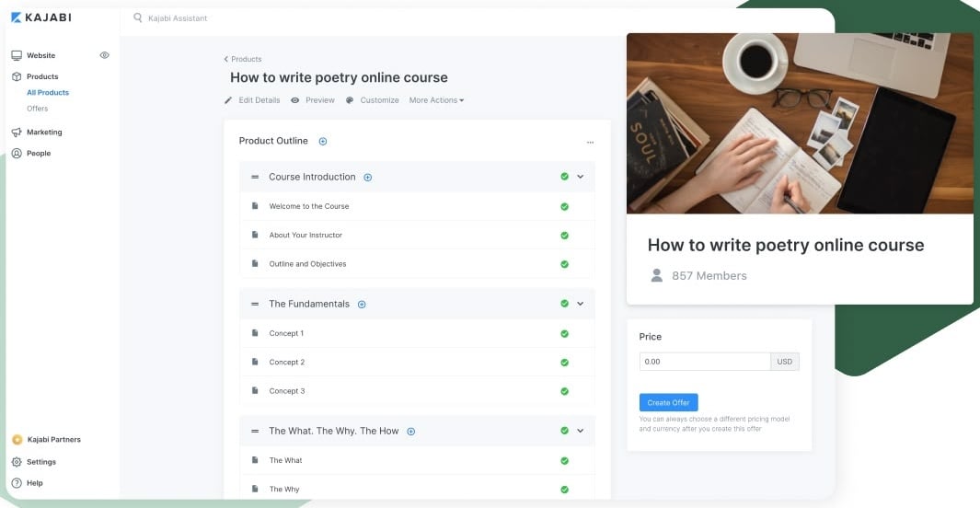Click the document icon for Concept 1

pos(255,333)
